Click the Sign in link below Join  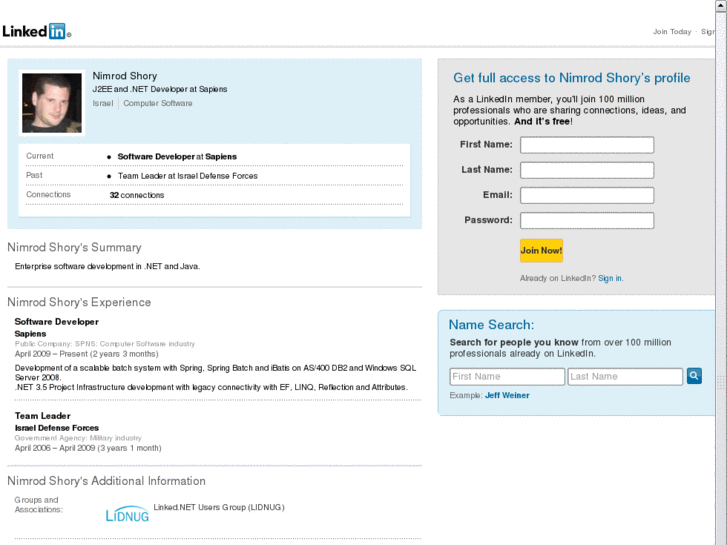click(x=610, y=278)
